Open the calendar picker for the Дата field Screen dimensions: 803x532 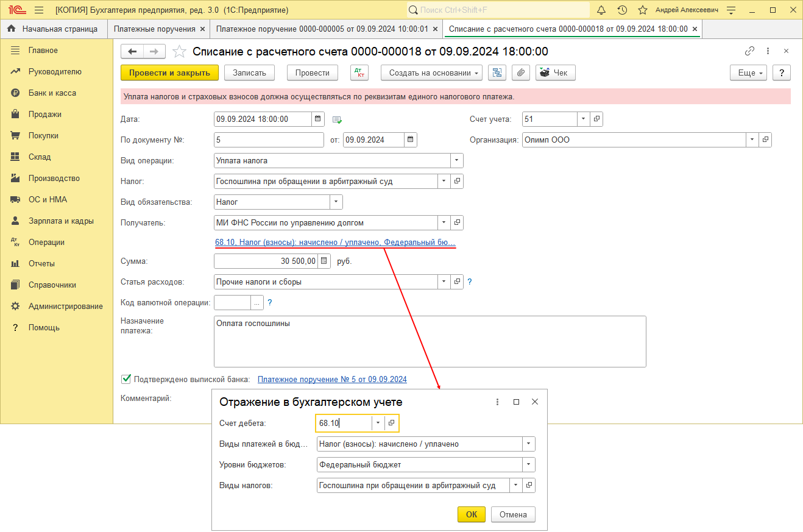coord(318,119)
